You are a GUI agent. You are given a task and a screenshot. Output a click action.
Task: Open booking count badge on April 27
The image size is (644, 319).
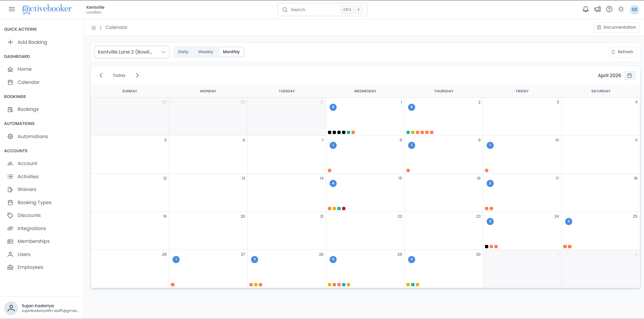click(176, 259)
